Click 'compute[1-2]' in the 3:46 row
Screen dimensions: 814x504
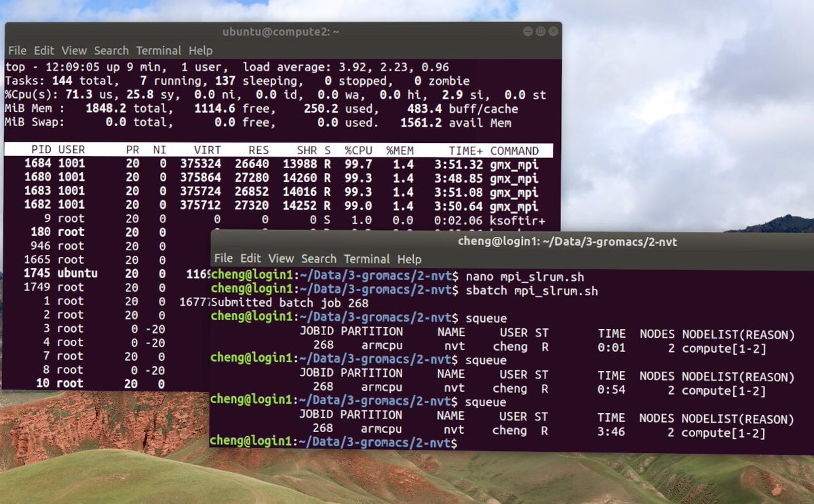tap(723, 433)
